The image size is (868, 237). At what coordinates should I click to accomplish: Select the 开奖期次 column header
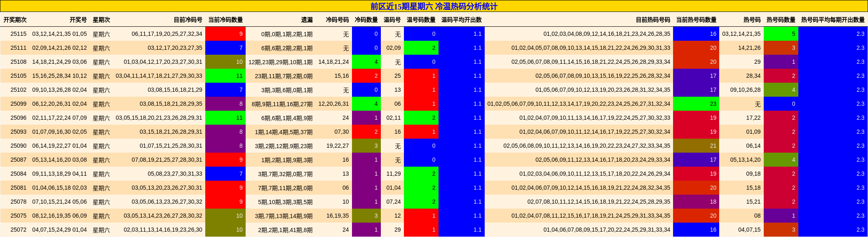(x=15, y=20)
